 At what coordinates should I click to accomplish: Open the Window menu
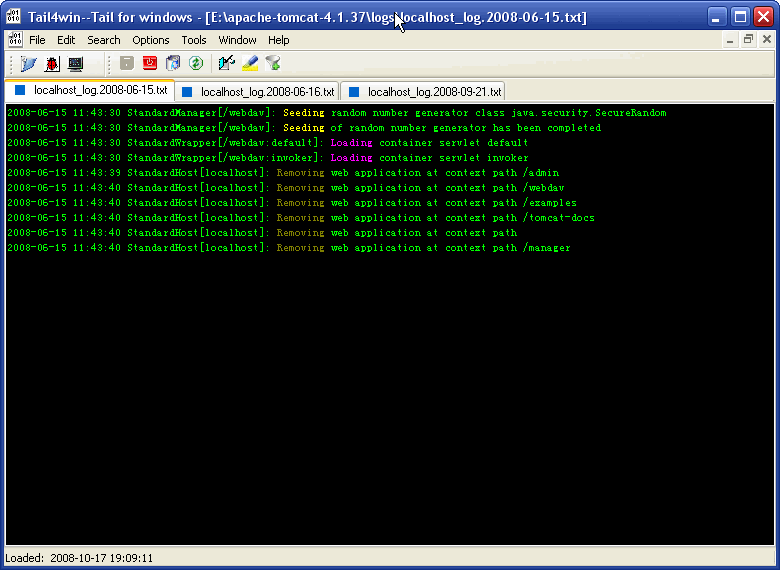pos(237,40)
